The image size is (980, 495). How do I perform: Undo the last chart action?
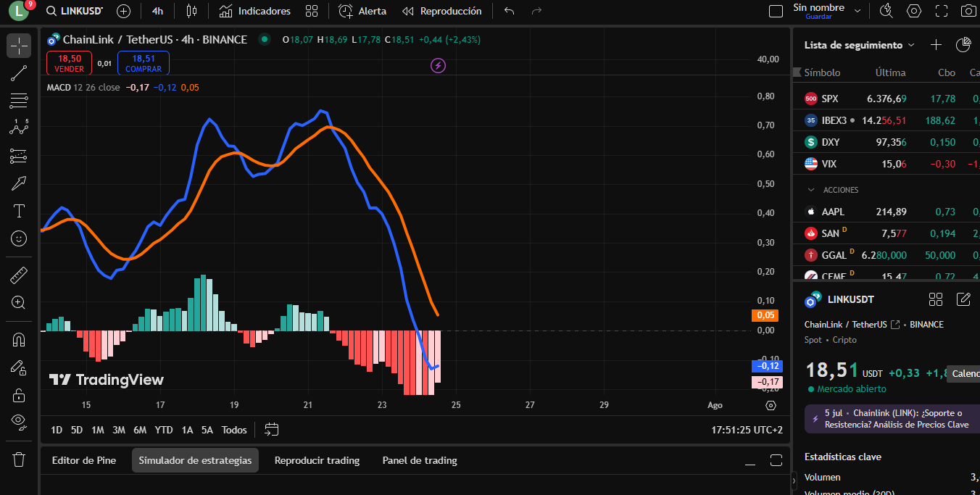[x=510, y=11]
